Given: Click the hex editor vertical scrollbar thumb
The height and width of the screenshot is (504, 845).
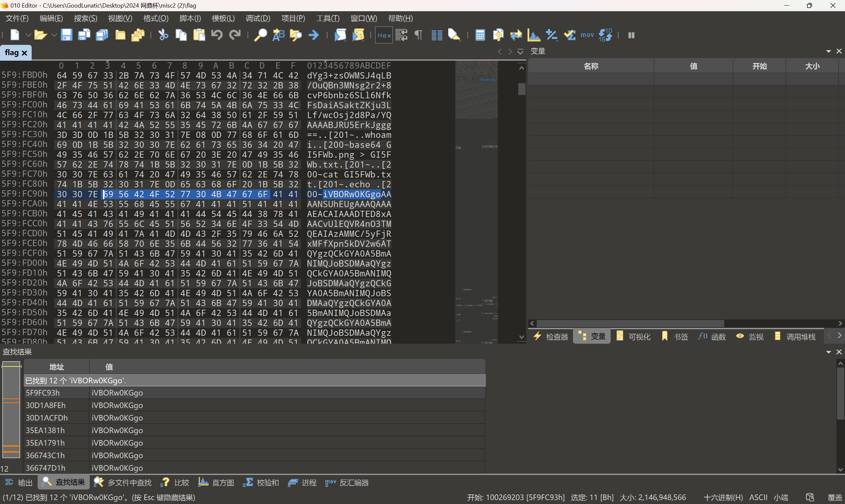Looking at the screenshot, I should (522, 89).
